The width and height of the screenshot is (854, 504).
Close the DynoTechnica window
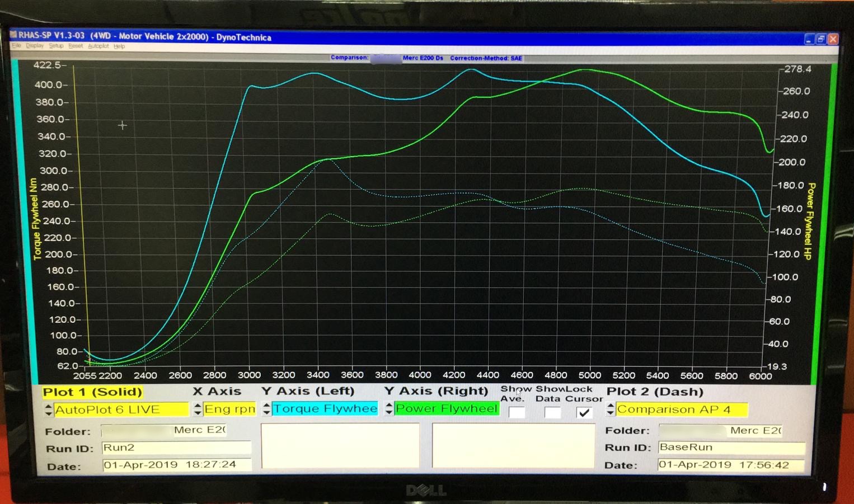[x=833, y=39]
